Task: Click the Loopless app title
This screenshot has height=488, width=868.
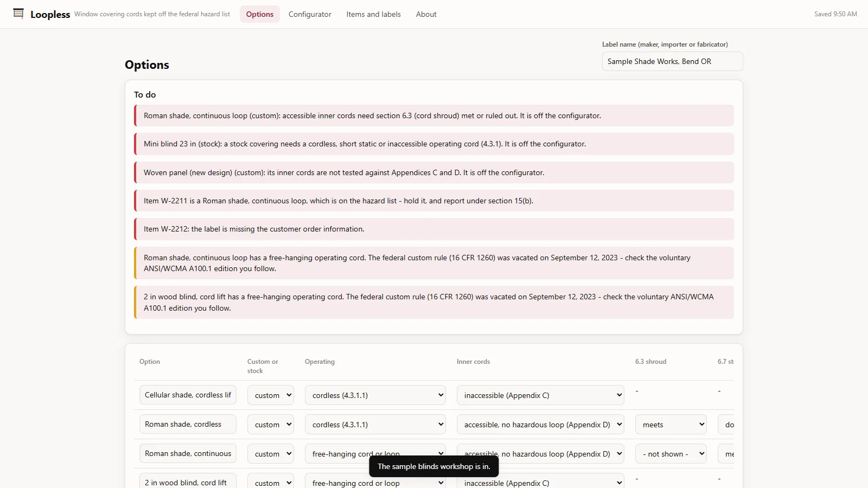Action: tap(50, 15)
